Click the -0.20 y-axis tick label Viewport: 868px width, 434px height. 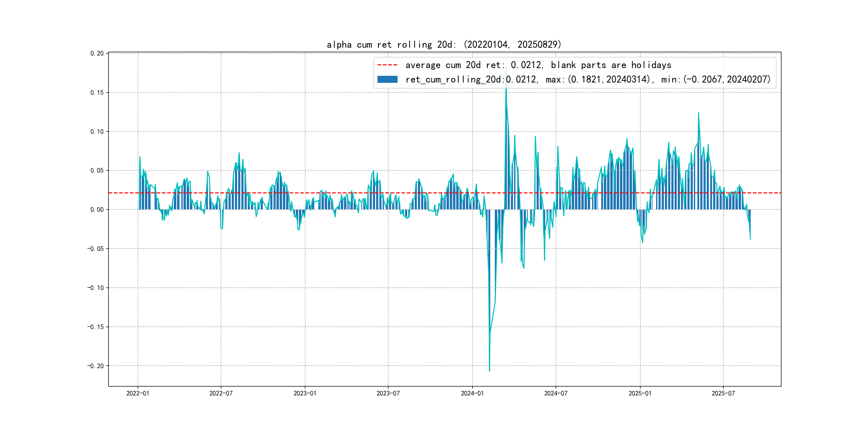(x=95, y=366)
